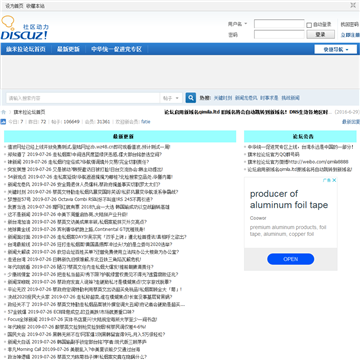This screenshot has width=360, height=360.
Task: Open newest member fatie profile
Action: 146,122
